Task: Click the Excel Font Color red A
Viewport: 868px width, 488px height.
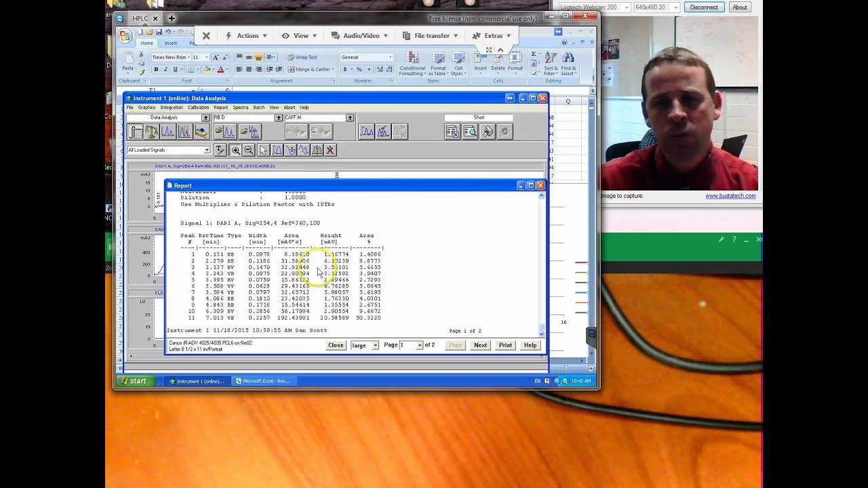Action: (x=220, y=69)
